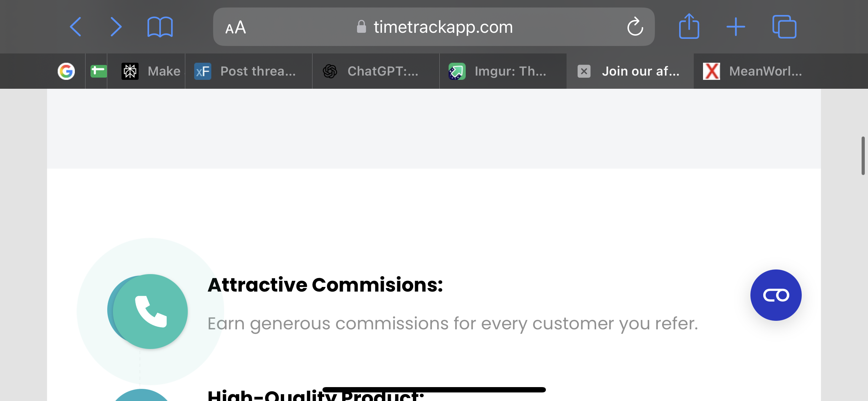The image size is (868, 401).
Task: Show all open tabs overview
Action: coord(784,27)
